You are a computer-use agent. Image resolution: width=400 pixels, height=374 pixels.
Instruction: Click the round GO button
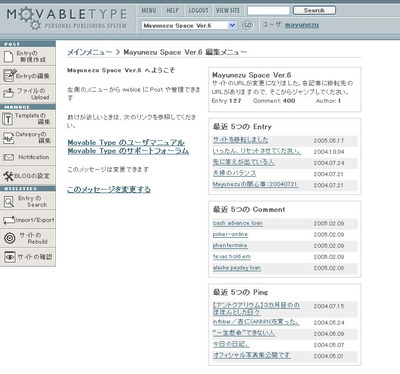click(247, 25)
